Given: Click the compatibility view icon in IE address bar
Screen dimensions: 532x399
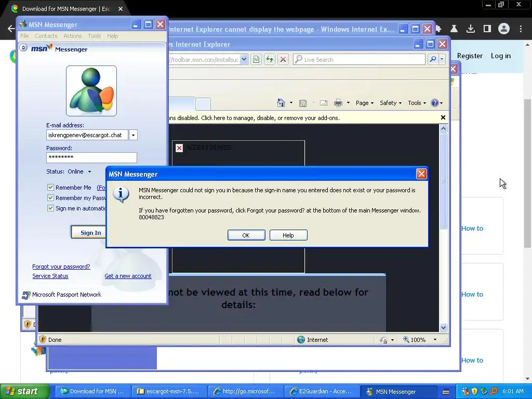Looking at the screenshot, I should pyautogui.click(x=256, y=60).
